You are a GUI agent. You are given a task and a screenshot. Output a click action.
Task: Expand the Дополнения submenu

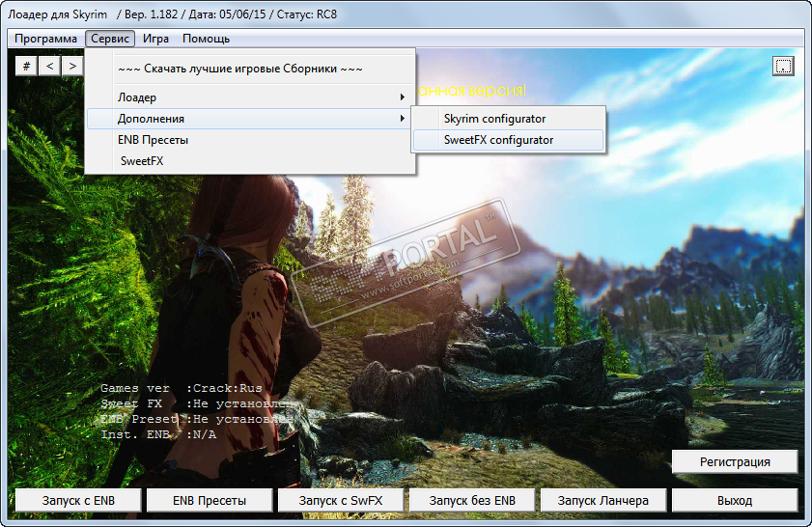[251, 119]
